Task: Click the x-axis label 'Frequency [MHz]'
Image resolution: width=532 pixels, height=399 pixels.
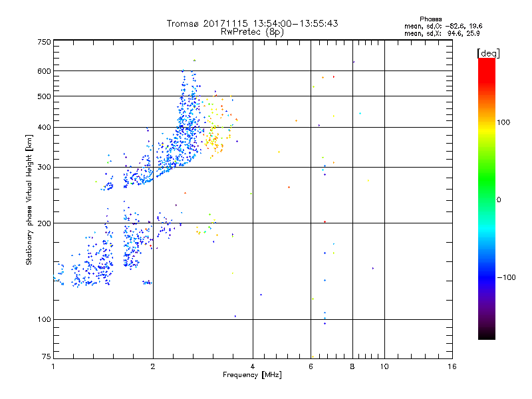Action: coord(252,375)
